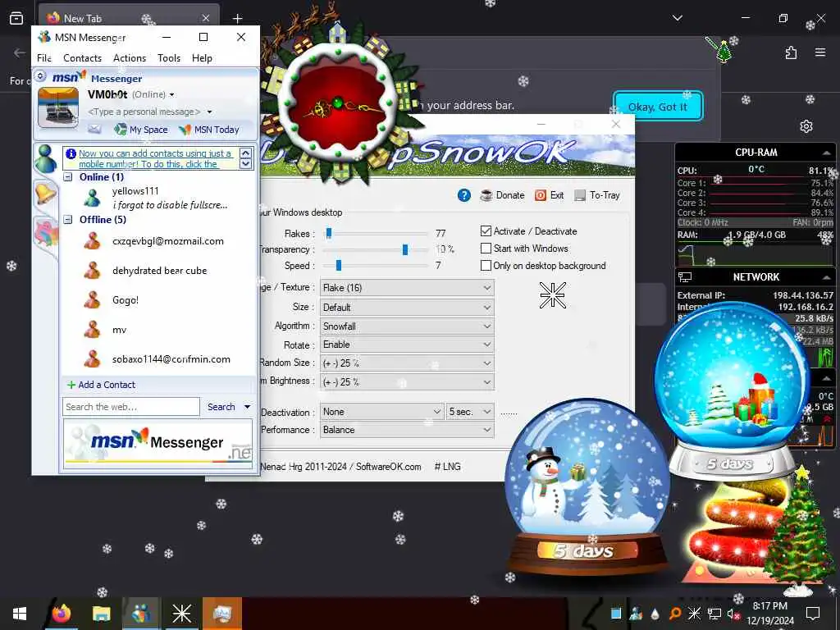
Task: Open the Rotate dropdown set to Enable
Action: tap(407, 345)
